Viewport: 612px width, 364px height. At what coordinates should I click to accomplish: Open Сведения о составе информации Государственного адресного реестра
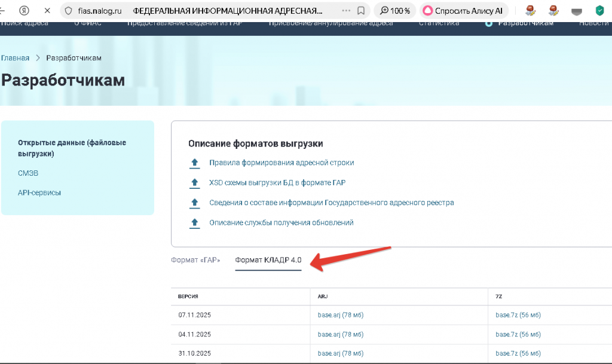[331, 203]
